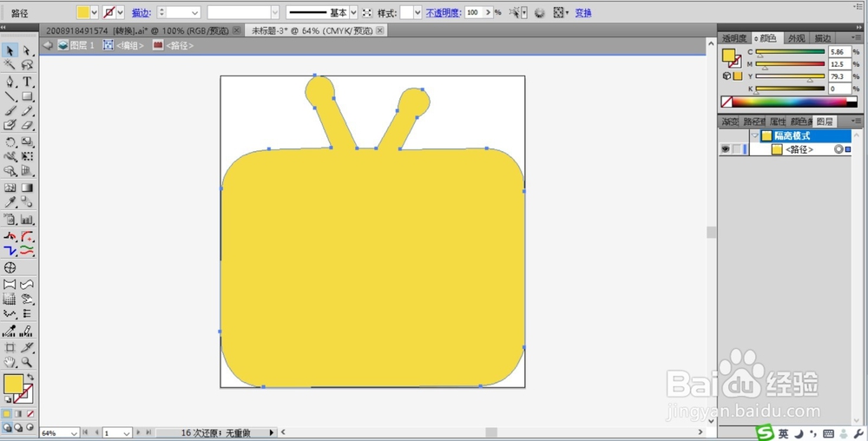Click the back arrow to exit isolation mode
Image resolution: width=868 pixels, height=441 pixels.
[x=48, y=45]
